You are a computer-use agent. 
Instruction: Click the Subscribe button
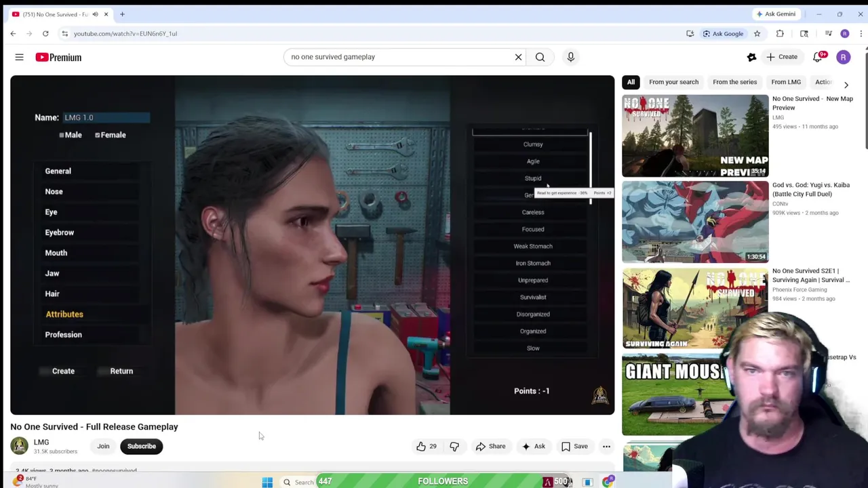pos(142,446)
